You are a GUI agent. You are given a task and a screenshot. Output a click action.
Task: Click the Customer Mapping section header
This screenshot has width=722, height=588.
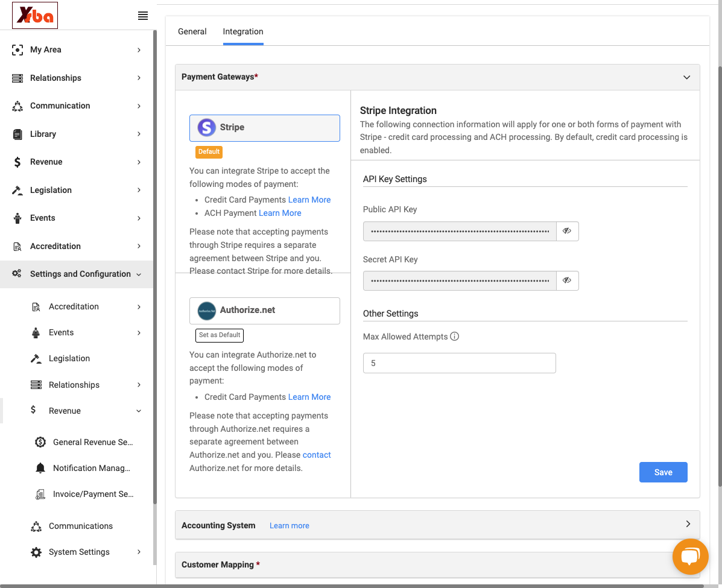coord(437,565)
